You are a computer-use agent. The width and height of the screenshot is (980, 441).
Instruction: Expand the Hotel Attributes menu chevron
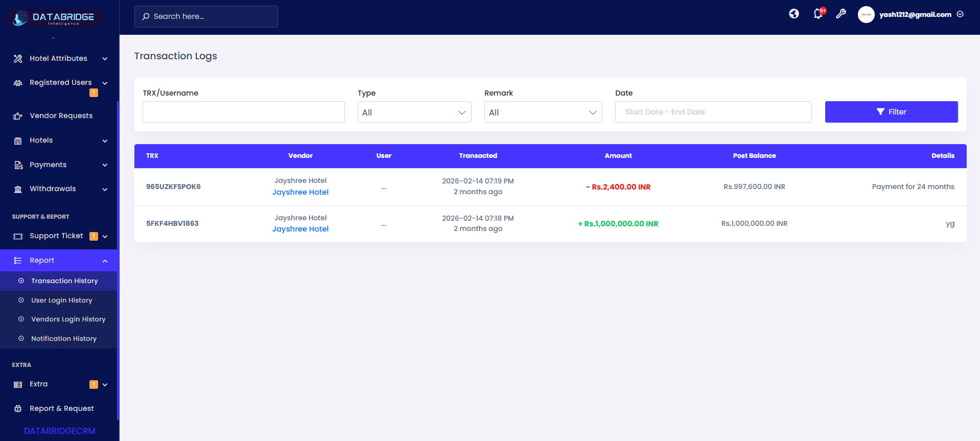click(x=105, y=59)
